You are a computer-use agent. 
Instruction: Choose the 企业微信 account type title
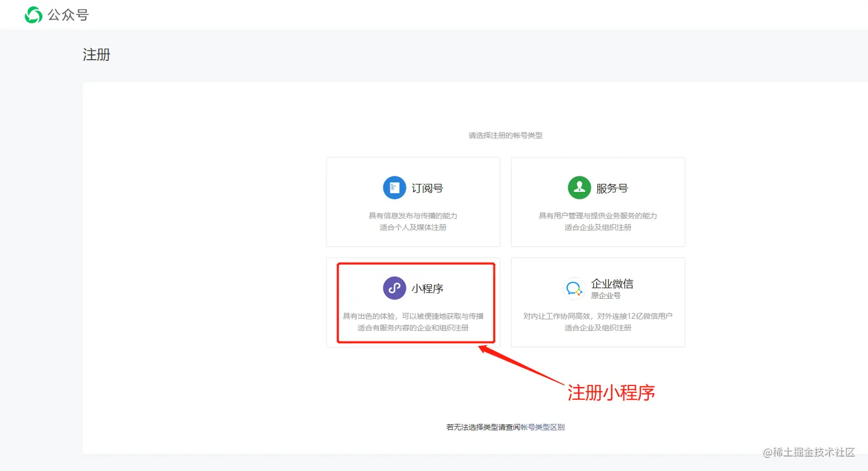point(613,284)
